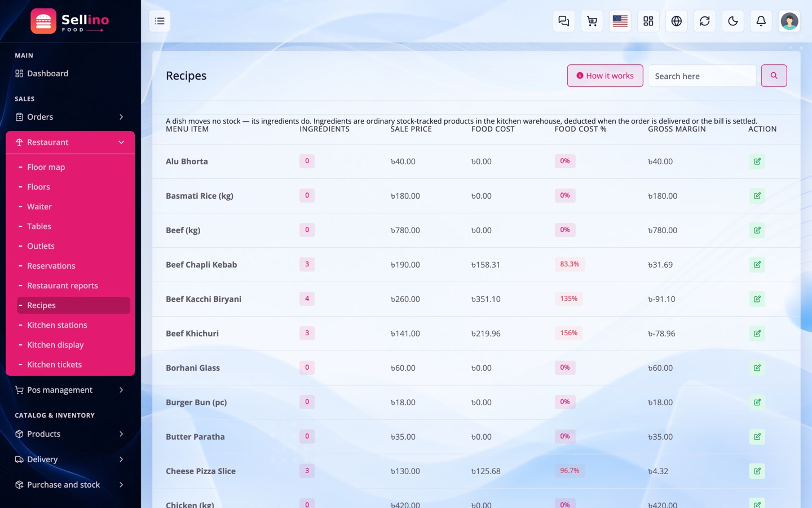This screenshot has height=508, width=812.
Task: Toggle the sidebar menu list icon
Action: pyautogui.click(x=160, y=21)
